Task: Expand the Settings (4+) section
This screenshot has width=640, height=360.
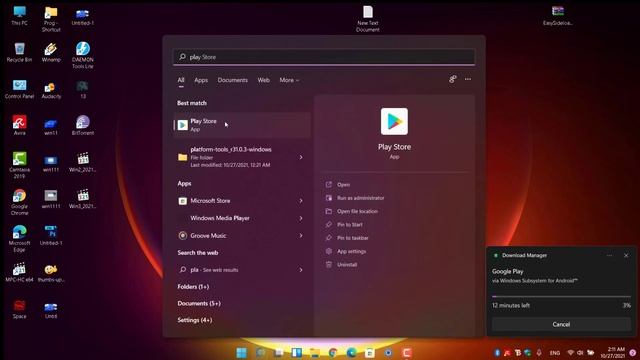Action: 195,320
